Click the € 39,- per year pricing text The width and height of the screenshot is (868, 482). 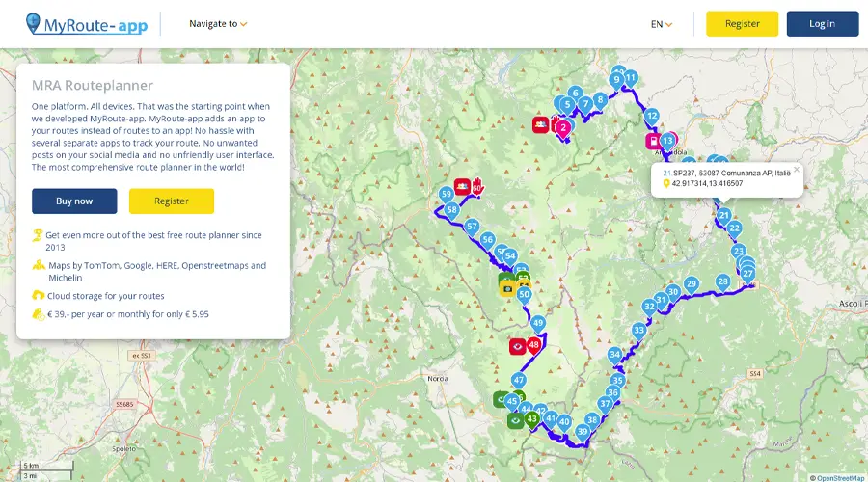(128, 314)
